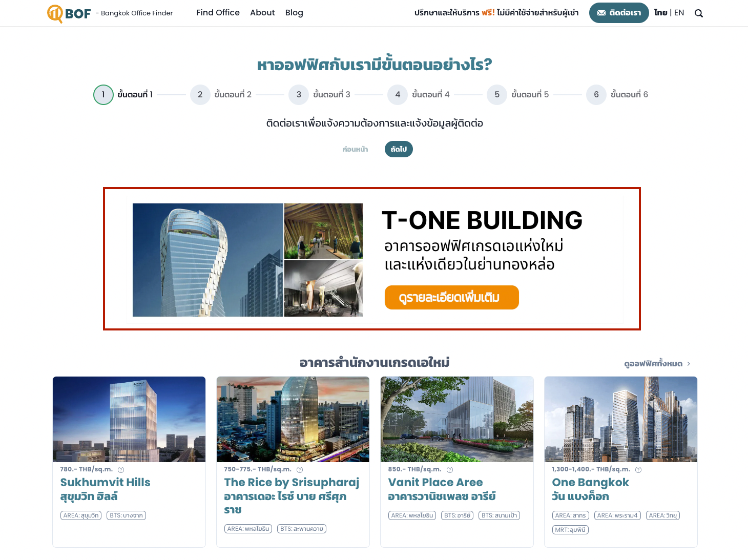Expand ดูออฟฟิศทั้งหมด view all chevron

click(689, 364)
